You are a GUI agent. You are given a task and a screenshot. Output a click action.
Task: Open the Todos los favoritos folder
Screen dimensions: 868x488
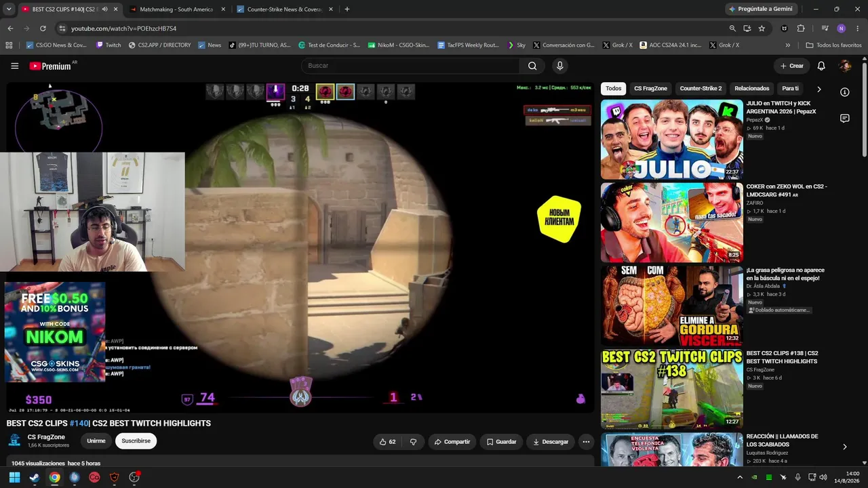click(x=833, y=45)
